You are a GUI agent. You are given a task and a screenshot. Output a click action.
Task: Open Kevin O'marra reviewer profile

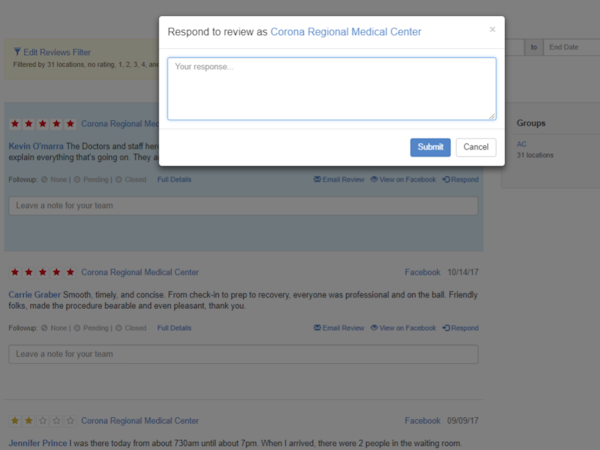tap(36, 146)
